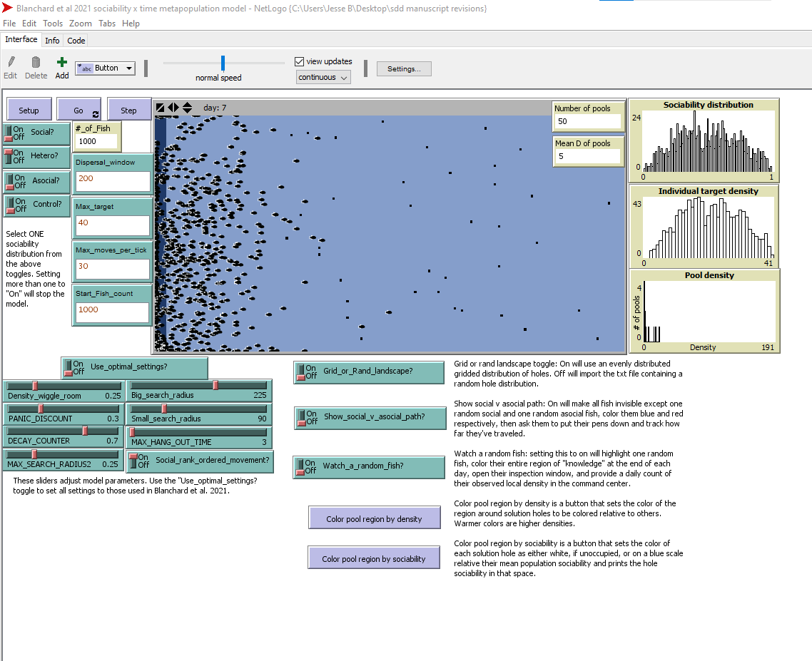Open the Tools menu
Image resolution: width=812 pixels, height=661 pixels.
[x=52, y=23]
